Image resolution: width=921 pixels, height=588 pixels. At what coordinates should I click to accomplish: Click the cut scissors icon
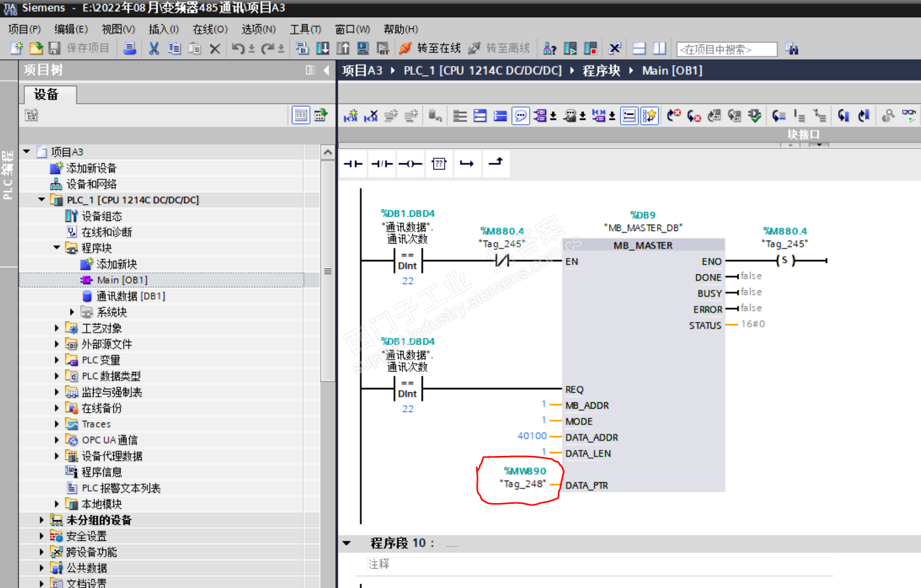[154, 48]
